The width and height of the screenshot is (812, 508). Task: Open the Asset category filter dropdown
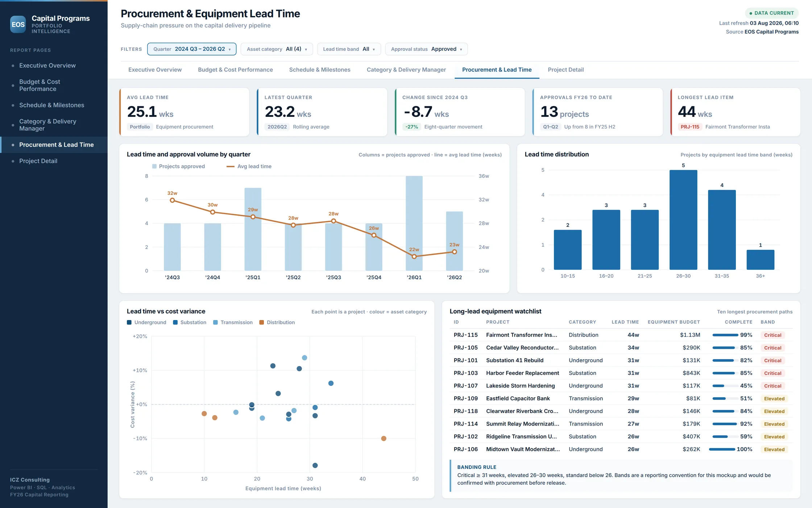pyautogui.click(x=277, y=49)
